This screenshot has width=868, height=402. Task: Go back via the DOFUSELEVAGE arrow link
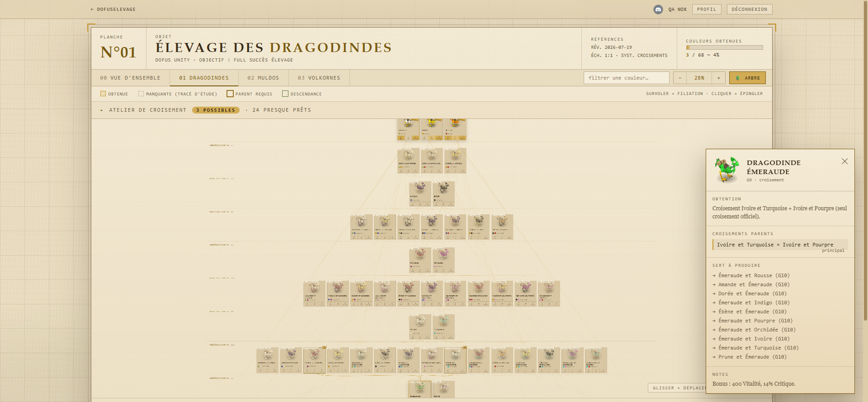coord(113,9)
